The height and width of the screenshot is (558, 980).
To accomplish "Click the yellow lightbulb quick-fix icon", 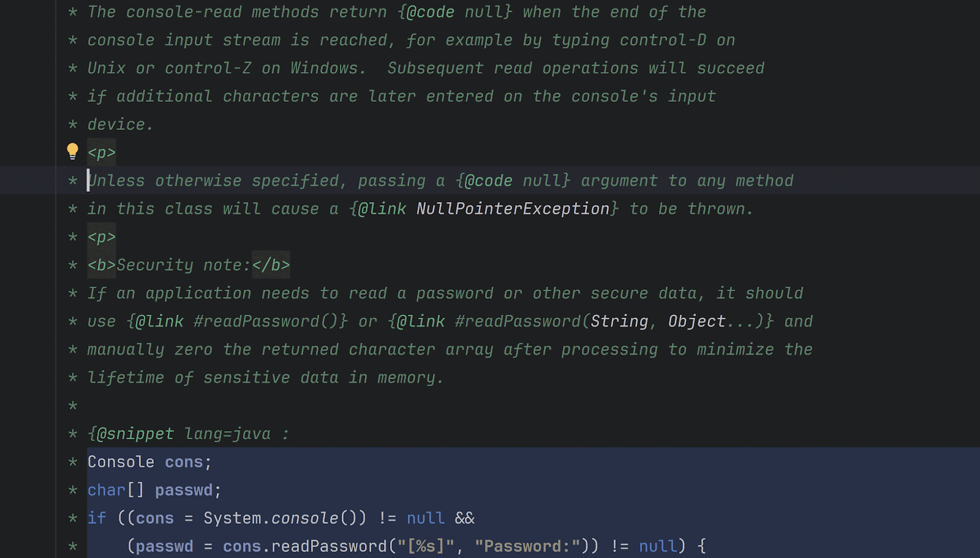I will coord(72,151).
